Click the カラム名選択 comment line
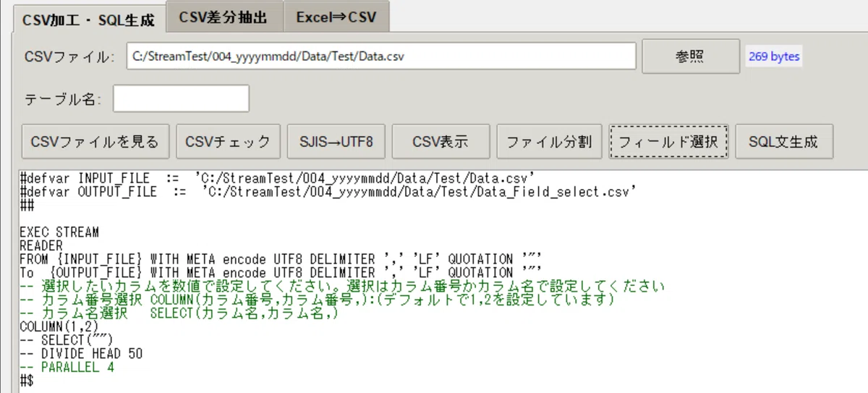This screenshot has height=393, width=868. pos(179,313)
